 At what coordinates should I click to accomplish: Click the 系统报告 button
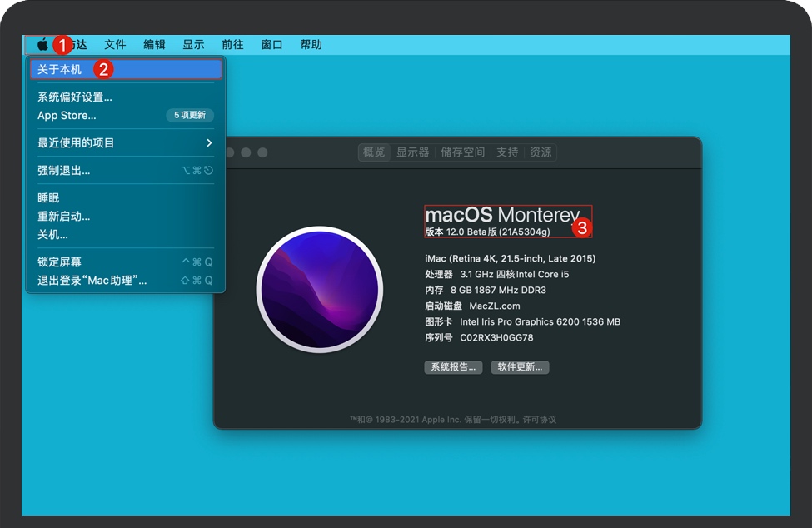(453, 367)
